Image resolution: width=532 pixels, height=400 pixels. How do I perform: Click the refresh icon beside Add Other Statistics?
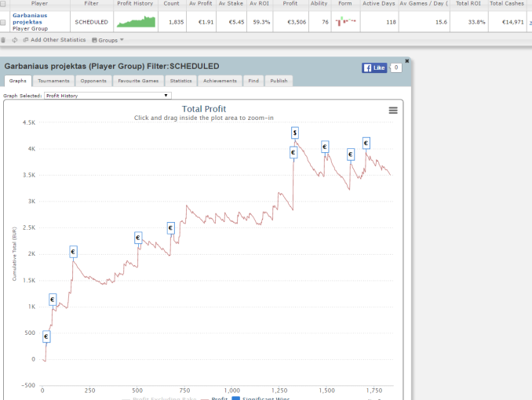15,39
